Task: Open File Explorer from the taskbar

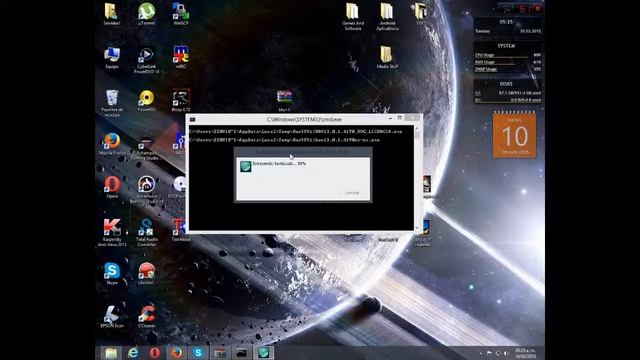Action: coord(111,353)
